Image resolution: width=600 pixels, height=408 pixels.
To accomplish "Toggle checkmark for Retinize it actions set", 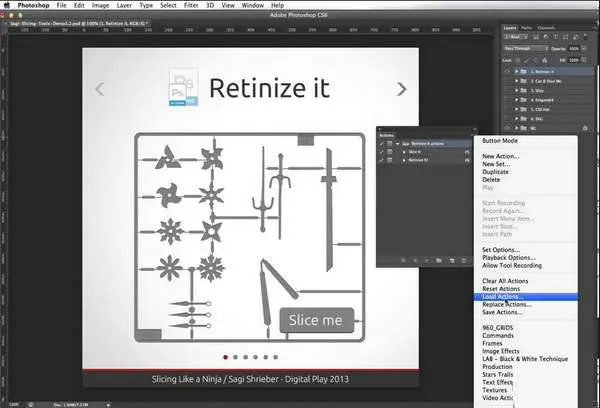I will [x=382, y=144].
